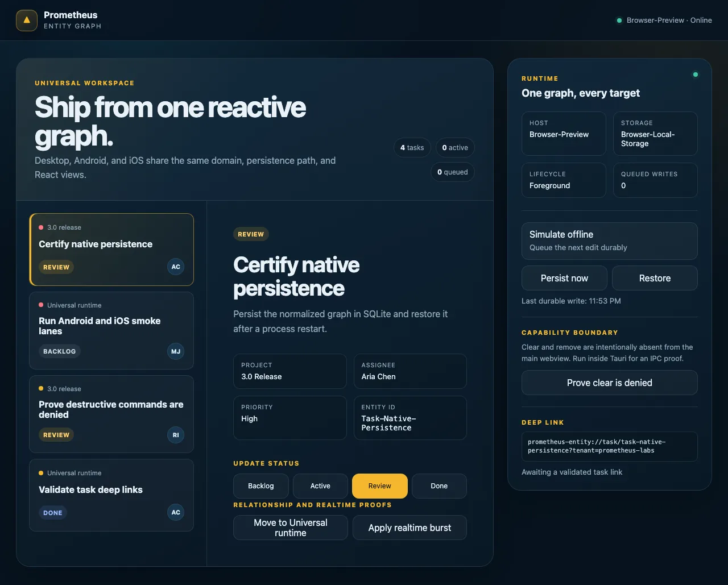Click the DONE badge on deep links card

[x=53, y=513]
